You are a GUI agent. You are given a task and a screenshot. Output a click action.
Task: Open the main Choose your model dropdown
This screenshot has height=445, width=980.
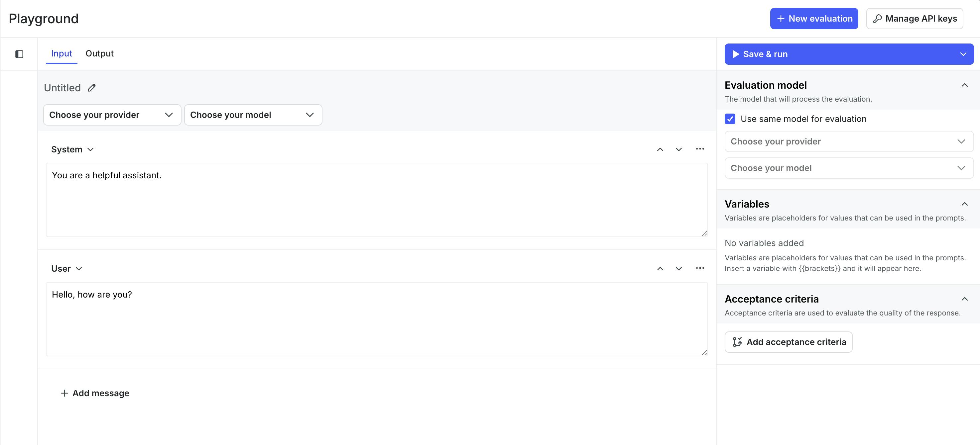(x=253, y=115)
